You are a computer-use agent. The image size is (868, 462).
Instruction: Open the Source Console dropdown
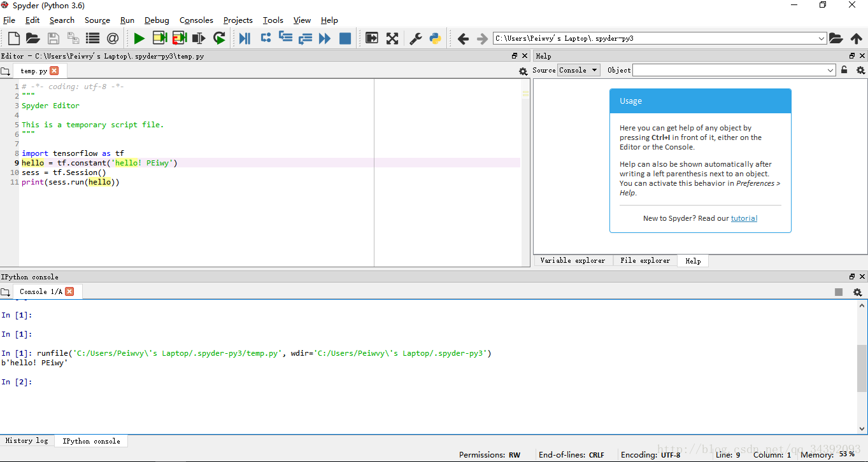click(578, 70)
